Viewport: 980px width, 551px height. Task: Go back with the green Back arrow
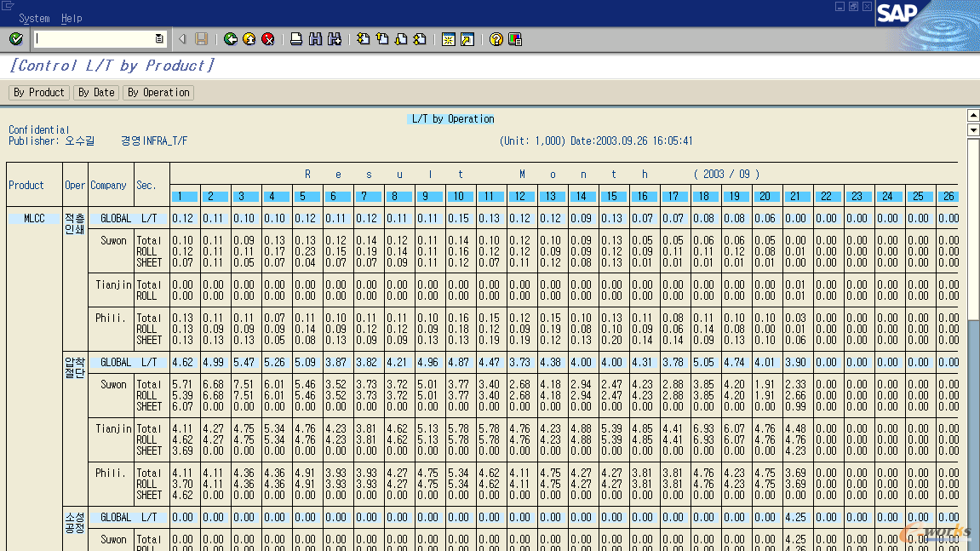[x=231, y=39]
